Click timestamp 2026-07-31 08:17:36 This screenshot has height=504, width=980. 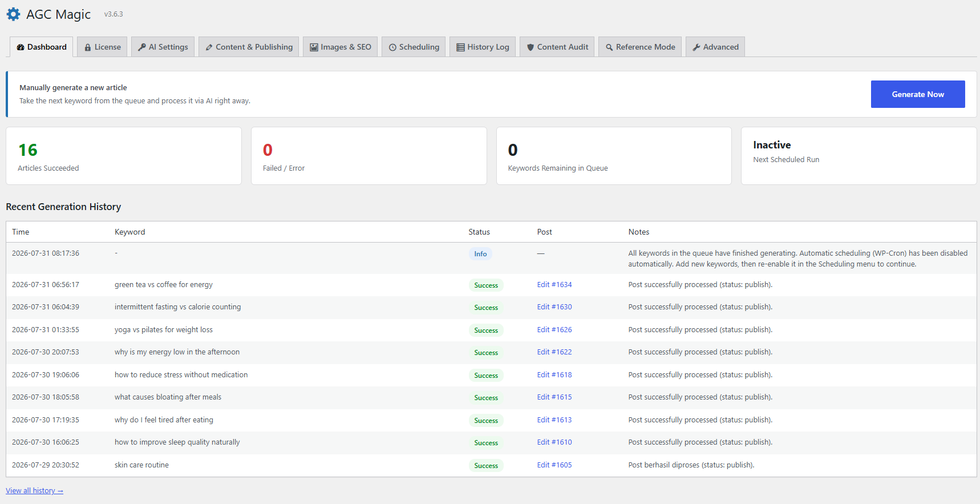pyautogui.click(x=46, y=253)
